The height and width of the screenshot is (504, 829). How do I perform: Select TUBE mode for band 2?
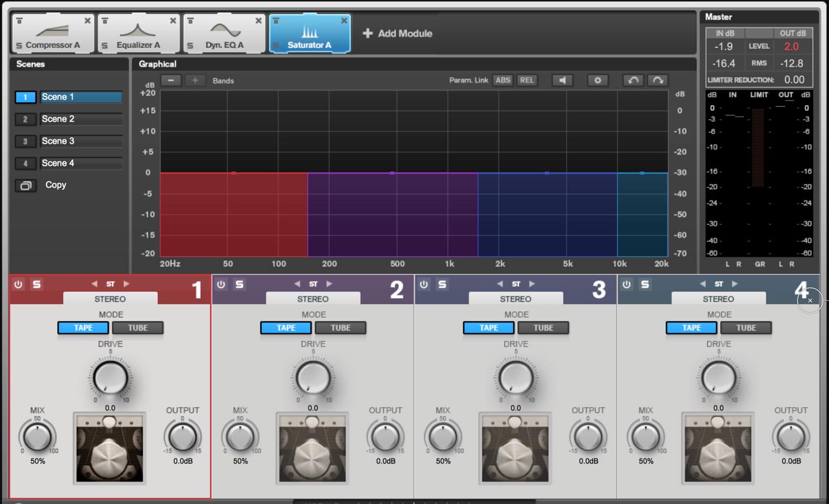pos(341,328)
